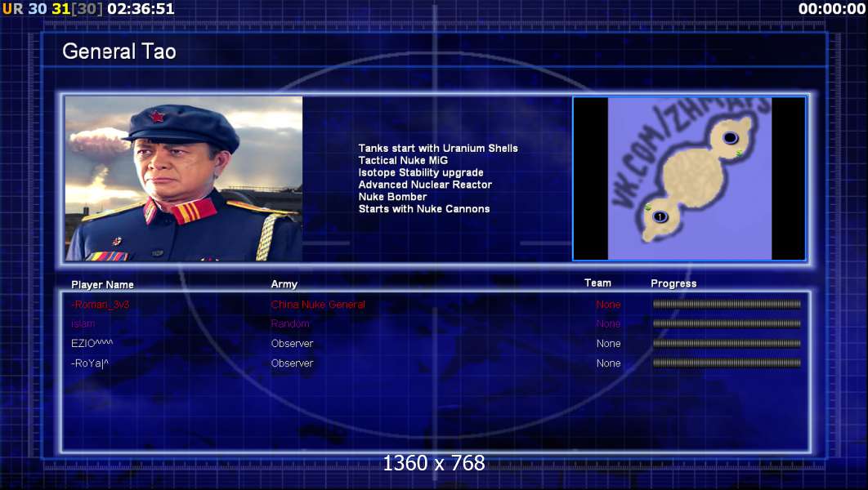
Task: Click the 'Tactical Nuke MiG' line
Action: pos(402,160)
